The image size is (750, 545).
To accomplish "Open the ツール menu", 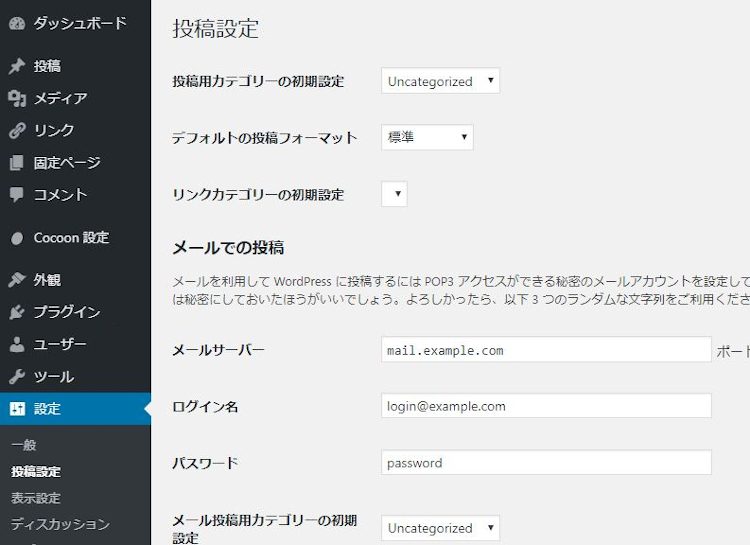I will 75,377.
